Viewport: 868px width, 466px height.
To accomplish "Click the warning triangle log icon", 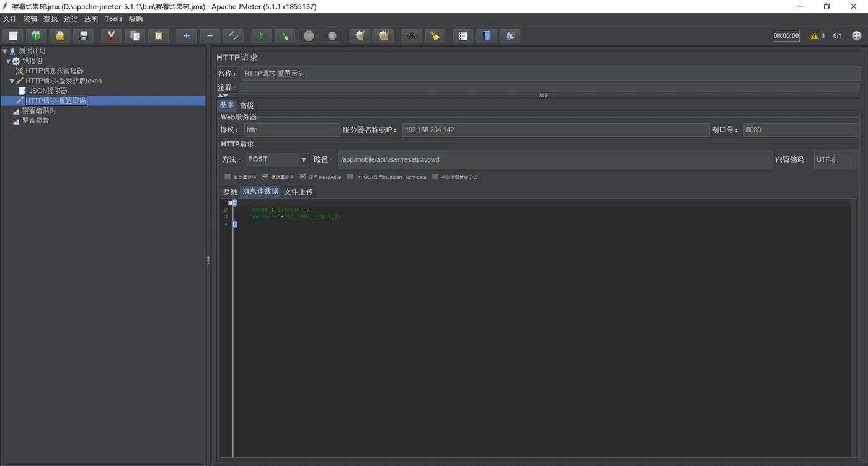I will point(814,36).
